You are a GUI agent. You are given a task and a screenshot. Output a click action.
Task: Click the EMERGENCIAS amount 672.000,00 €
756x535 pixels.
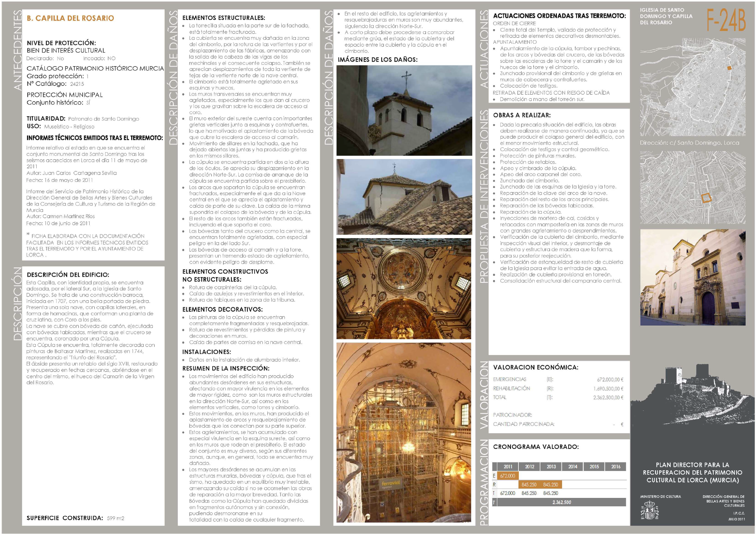pyautogui.click(x=610, y=380)
